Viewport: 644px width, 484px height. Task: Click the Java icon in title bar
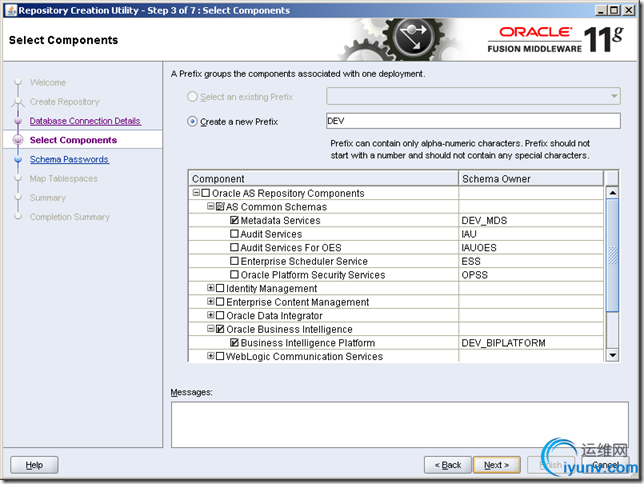[x=12, y=10]
